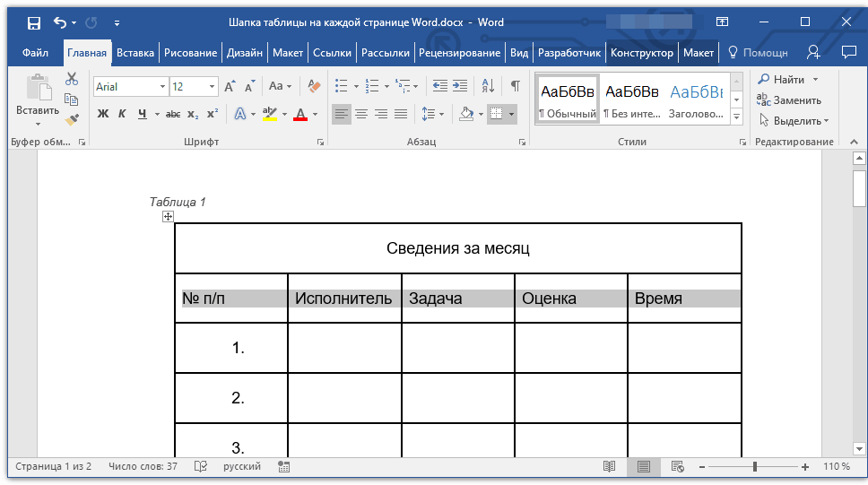Click the Format Painter brush icon
Image resolution: width=868 pixels, height=485 pixels.
click(72, 118)
